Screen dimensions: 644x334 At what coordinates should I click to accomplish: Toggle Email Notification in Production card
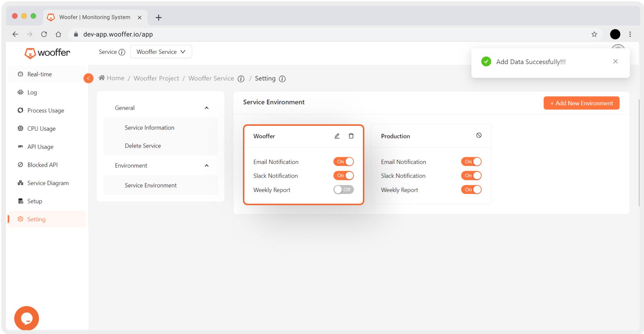pos(471,161)
